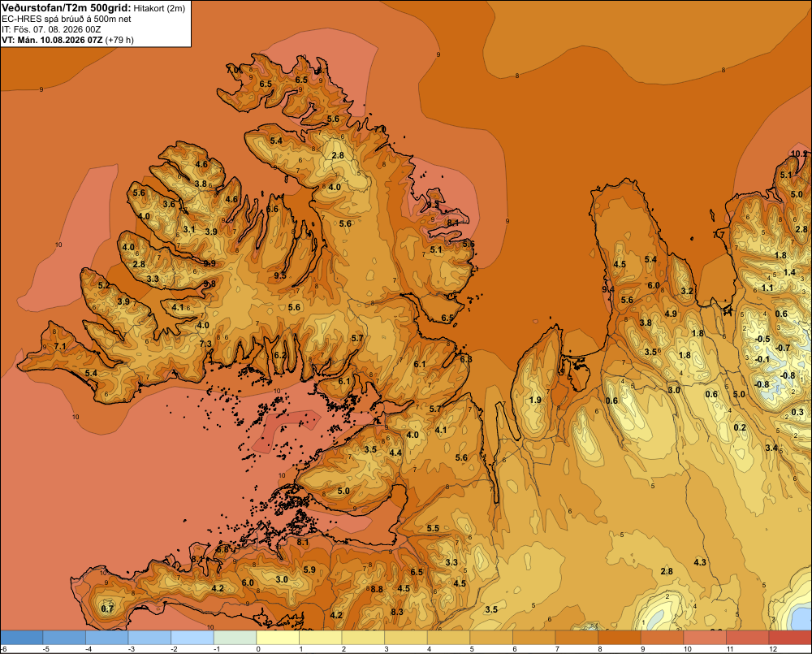Screen dimensions: 812x654
Task: Click the 10.2 temperature label at top right
Action: tap(799, 154)
